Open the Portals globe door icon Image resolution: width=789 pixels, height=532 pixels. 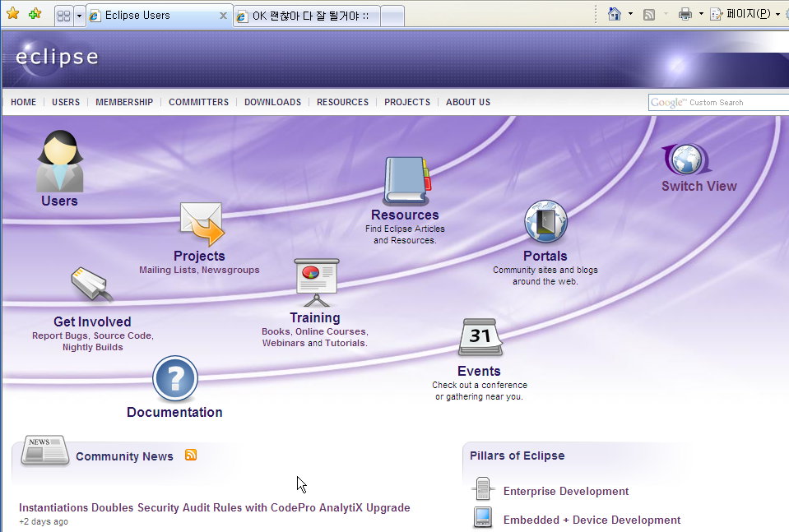pyautogui.click(x=545, y=222)
